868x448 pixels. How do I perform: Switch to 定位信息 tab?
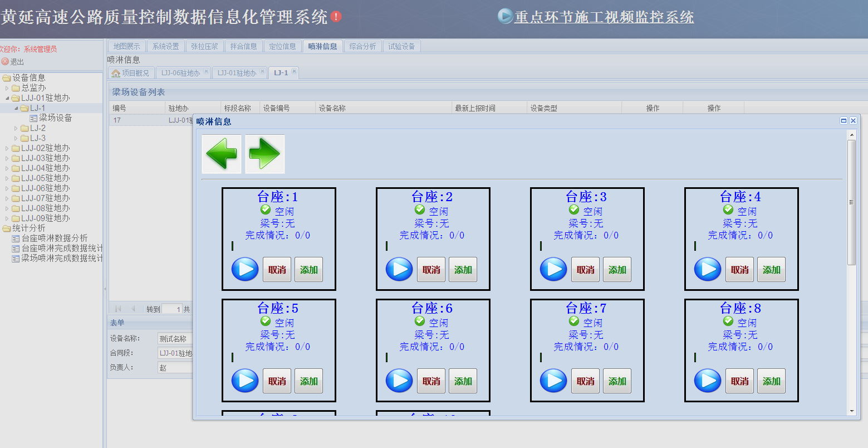pyautogui.click(x=283, y=46)
